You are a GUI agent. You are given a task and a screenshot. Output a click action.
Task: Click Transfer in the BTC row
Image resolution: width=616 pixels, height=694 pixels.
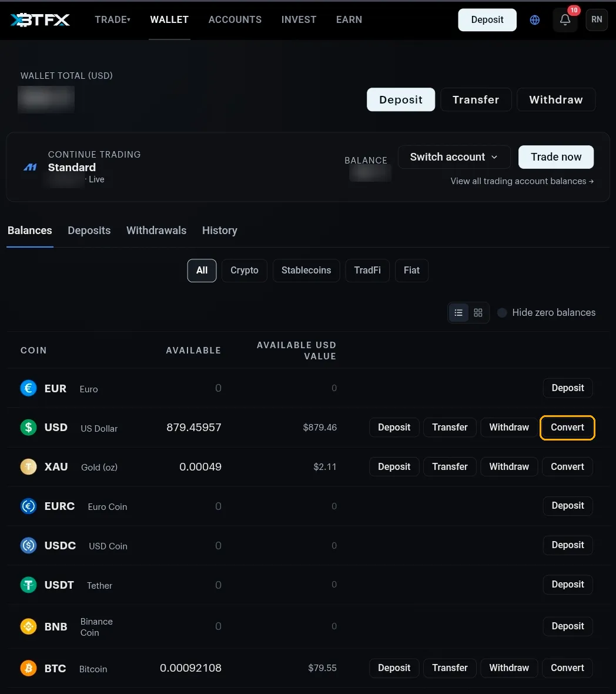(450, 668)
